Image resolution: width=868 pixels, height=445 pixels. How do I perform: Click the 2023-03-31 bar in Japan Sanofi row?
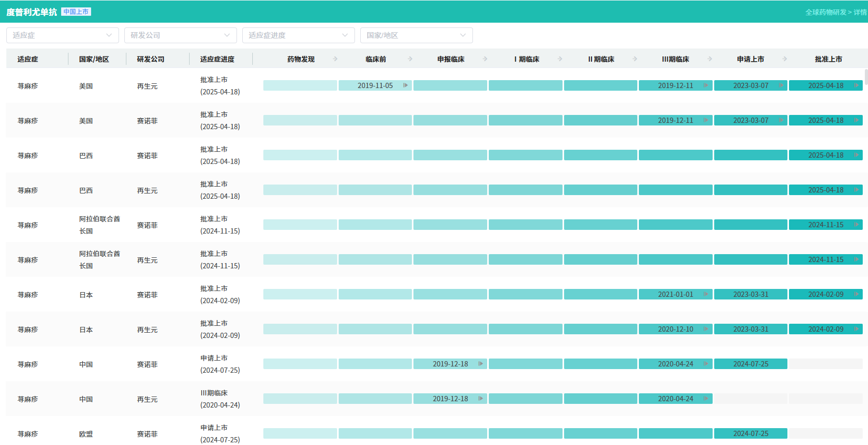[751, 294]
